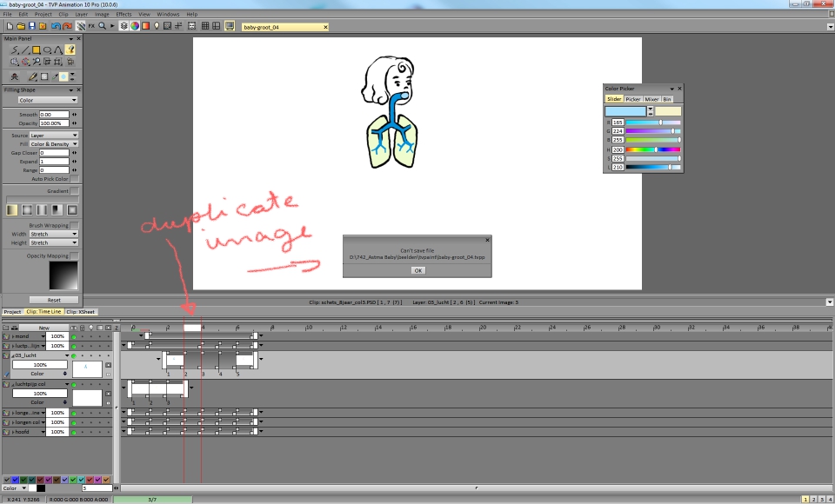Screen dimensions: 835x504
Task: Select the ellipse tool
Action: coord(47,50)
